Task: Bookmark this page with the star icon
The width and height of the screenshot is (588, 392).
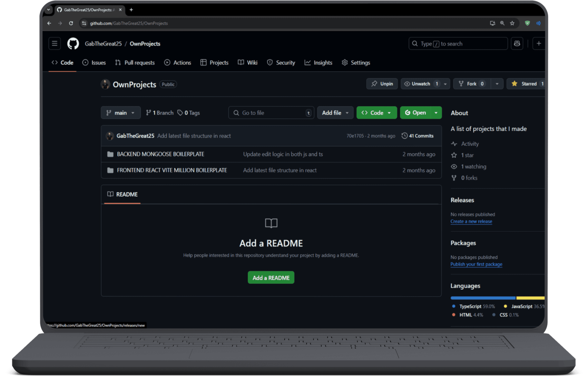Action: pyautogui.click(x=512, y=23)
